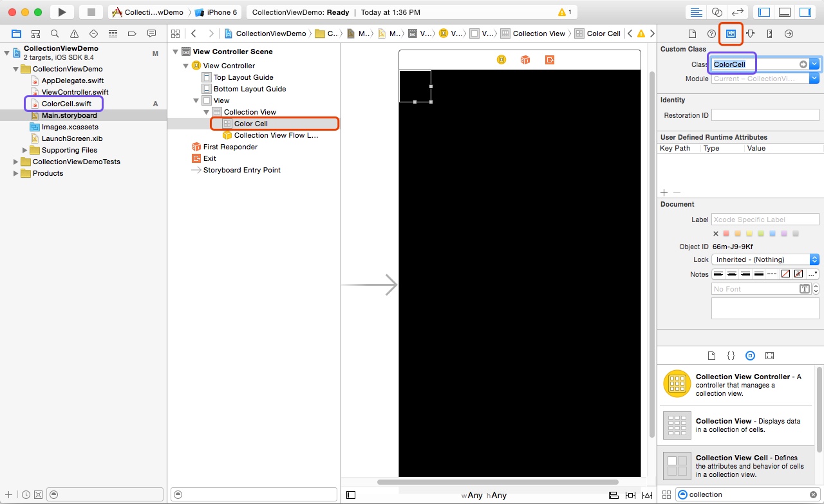
Task: Open the Project navigator folder icon
Action: (17, 33)
